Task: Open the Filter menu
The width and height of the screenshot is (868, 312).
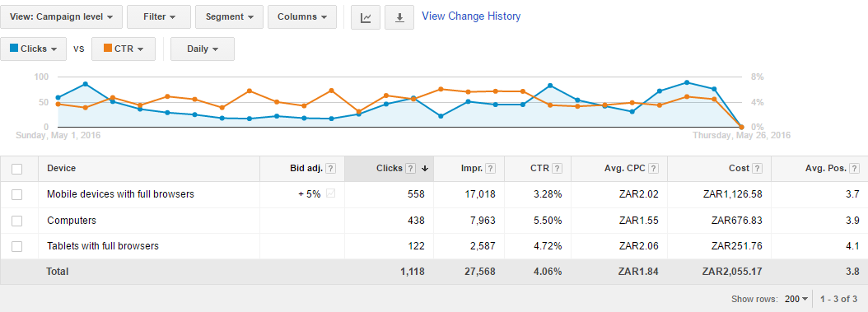Action: click(x=159, y=17)
